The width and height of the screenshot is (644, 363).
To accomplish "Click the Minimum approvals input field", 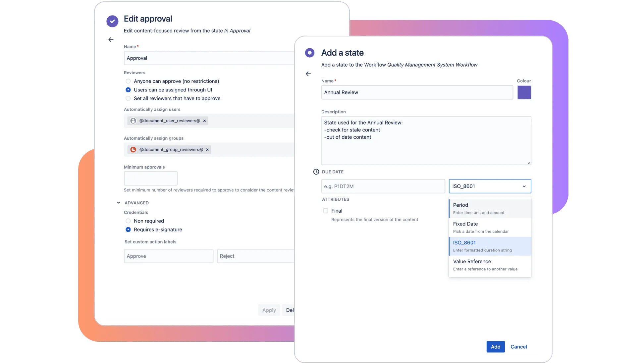I will point(151,179).
